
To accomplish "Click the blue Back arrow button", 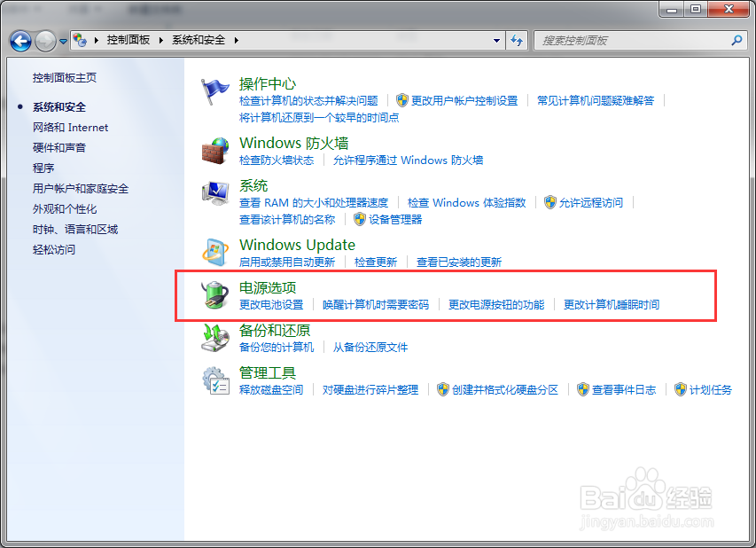I will [20, 41].
